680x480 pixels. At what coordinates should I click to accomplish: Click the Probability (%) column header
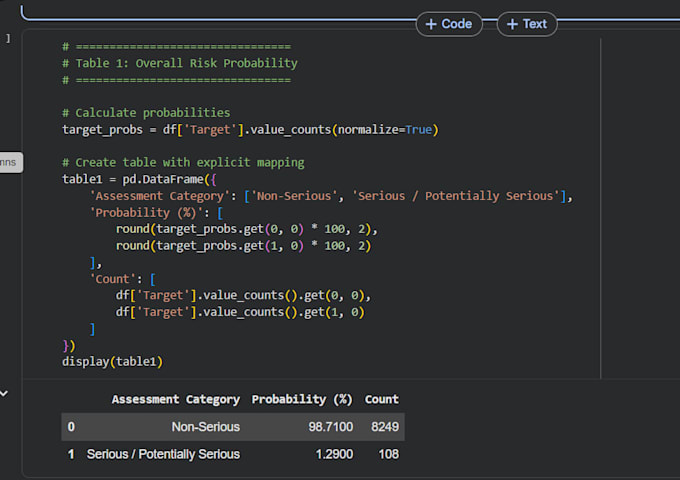[302, 399]
